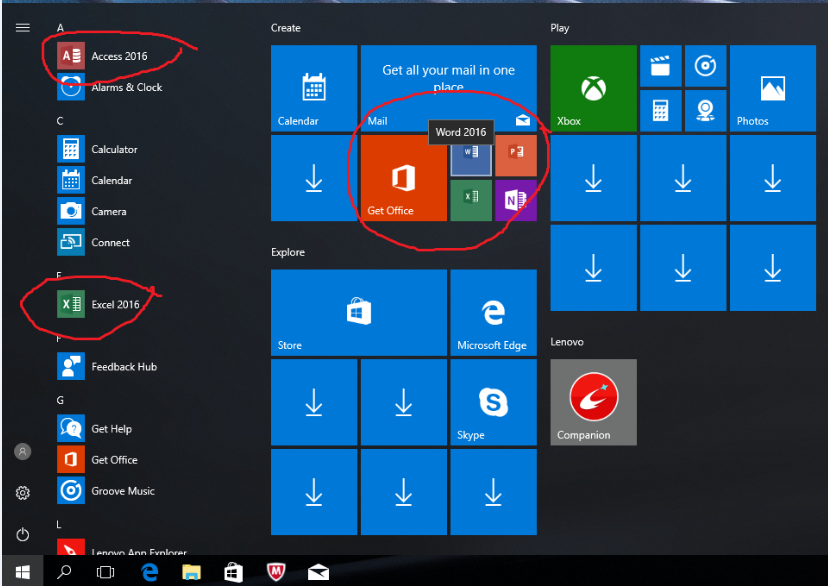
Task: Click the letter A header in app list
Action: [60, 27]
